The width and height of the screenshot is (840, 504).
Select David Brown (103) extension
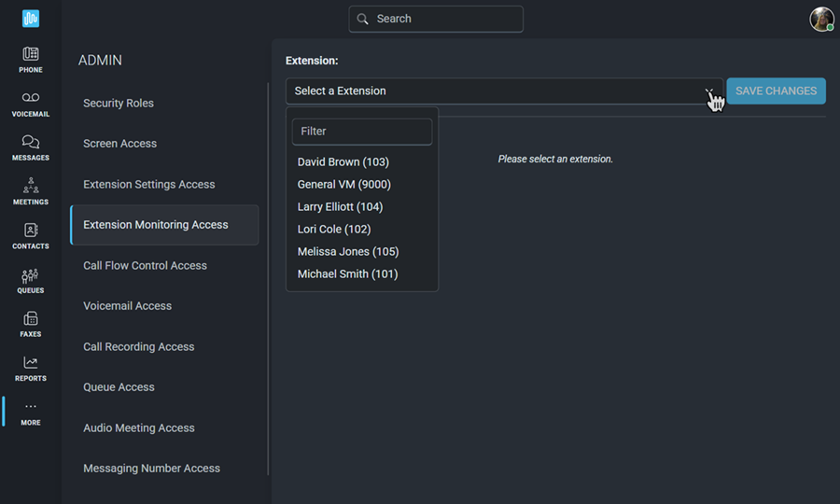point(343,161)
